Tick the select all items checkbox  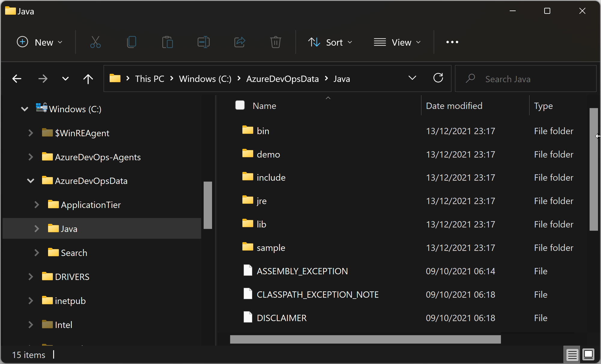click(x=240, y=105)
